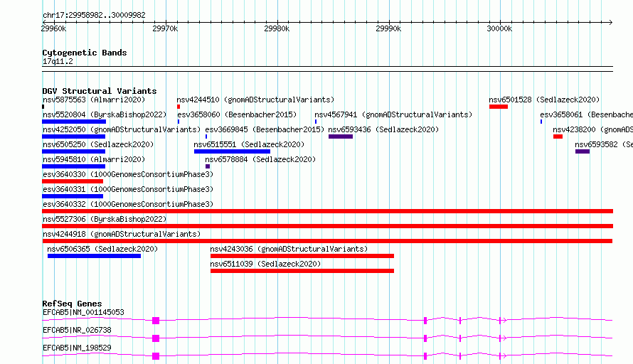Click the blue nsv6515551 variant bar

[232, 151]
